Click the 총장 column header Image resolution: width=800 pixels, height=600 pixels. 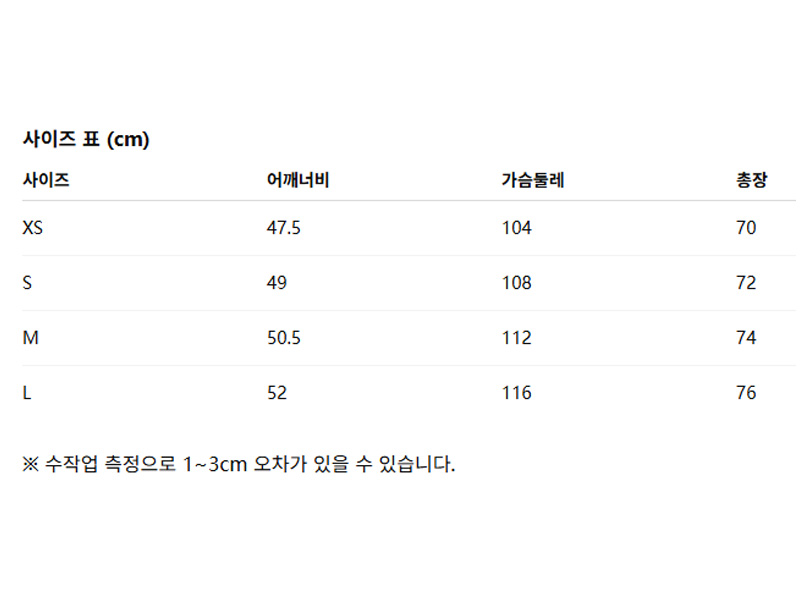tap(752, 181)
